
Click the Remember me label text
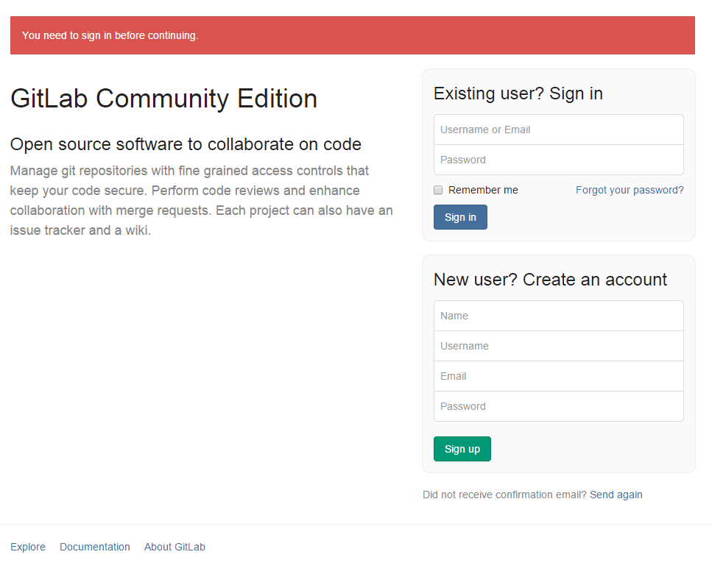point(483,190)
